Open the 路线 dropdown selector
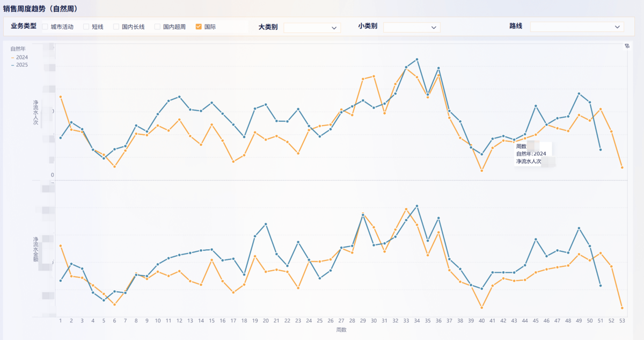This screenshot has width=644, height=340. 576,27
